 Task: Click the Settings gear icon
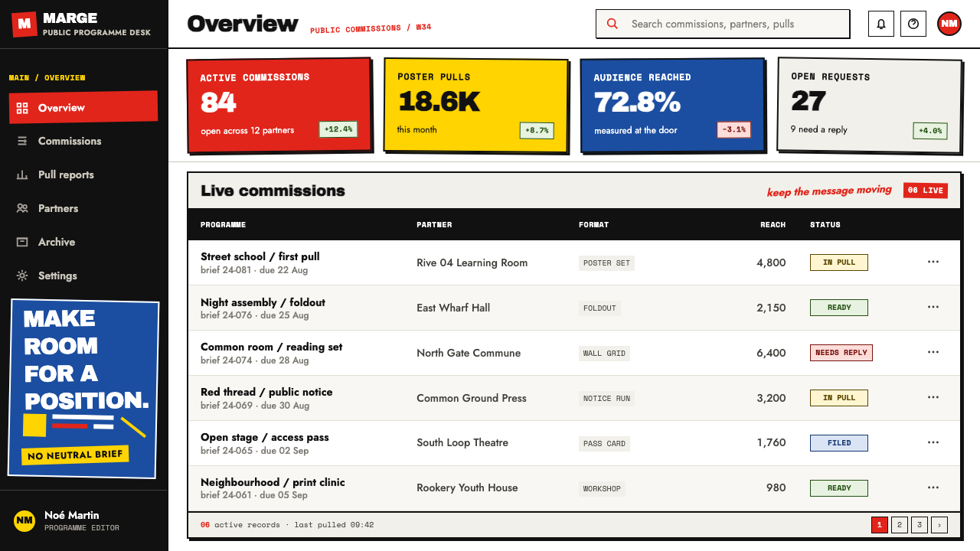pyautogui.click(x=22, y=275)
